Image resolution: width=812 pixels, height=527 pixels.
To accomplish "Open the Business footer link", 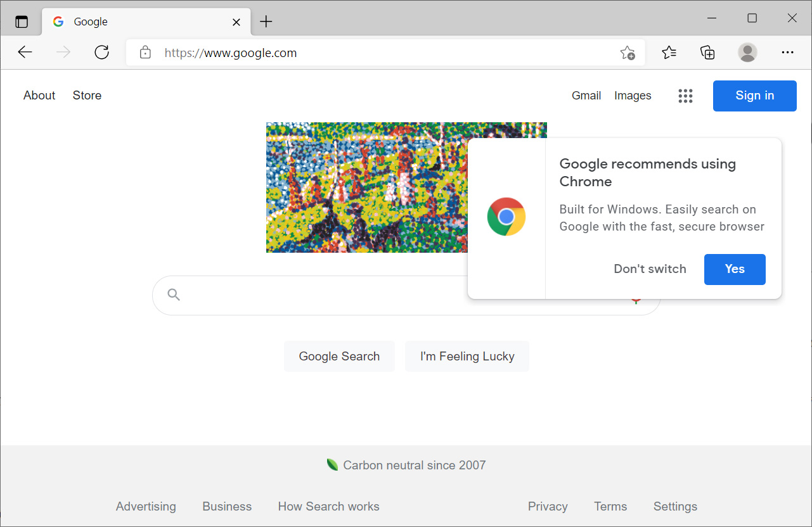I will pyautogui.click(x=227, y=507).
